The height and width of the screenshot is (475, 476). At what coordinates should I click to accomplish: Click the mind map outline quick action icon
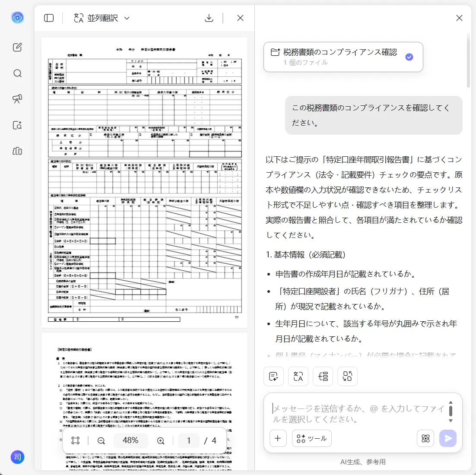[x=323, y=377]
